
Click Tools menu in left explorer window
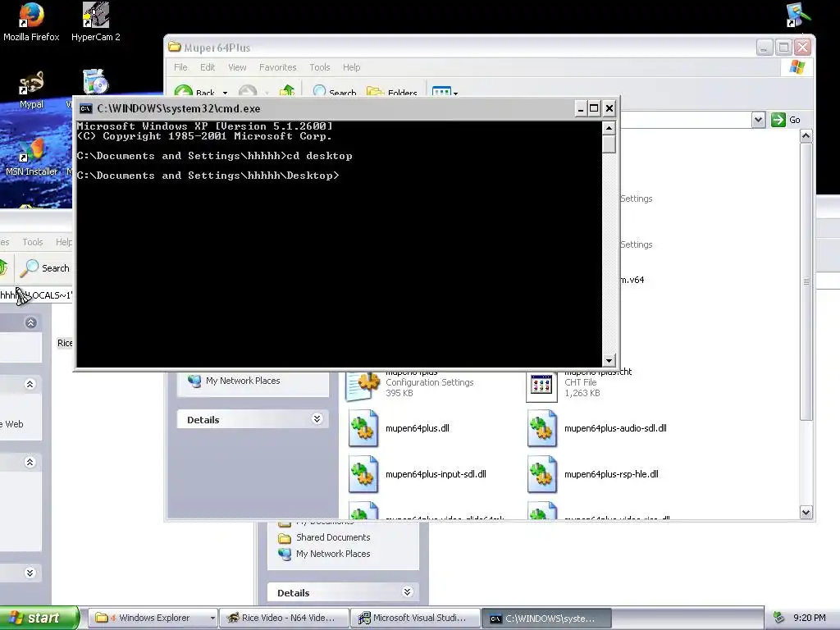tap(33, 242)
